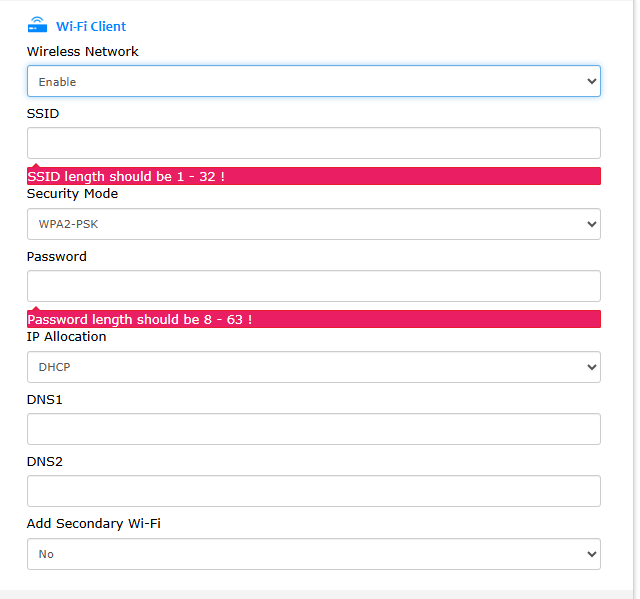Focus the DNS2 input field

point(313,491)
